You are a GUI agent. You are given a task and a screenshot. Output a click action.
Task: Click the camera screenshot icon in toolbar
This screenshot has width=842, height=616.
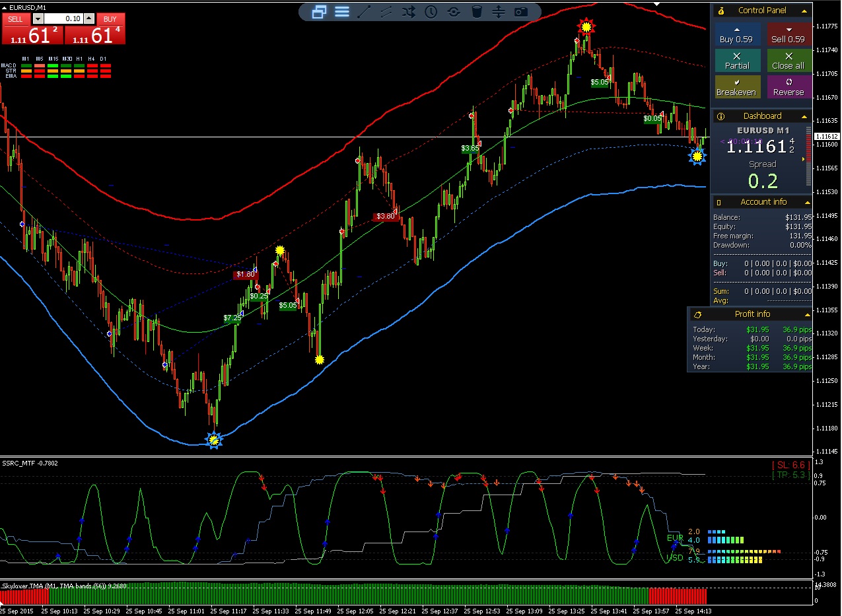[521, 11]
